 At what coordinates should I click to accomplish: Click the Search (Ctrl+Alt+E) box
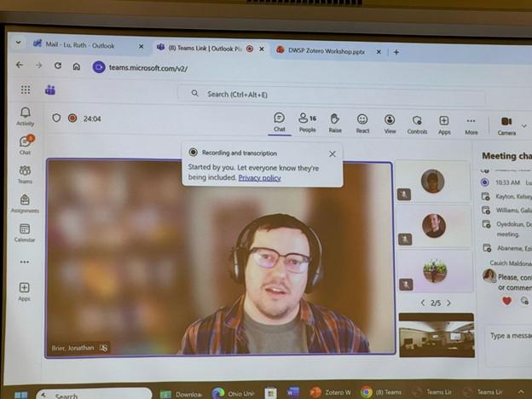(x=331, y=95)
